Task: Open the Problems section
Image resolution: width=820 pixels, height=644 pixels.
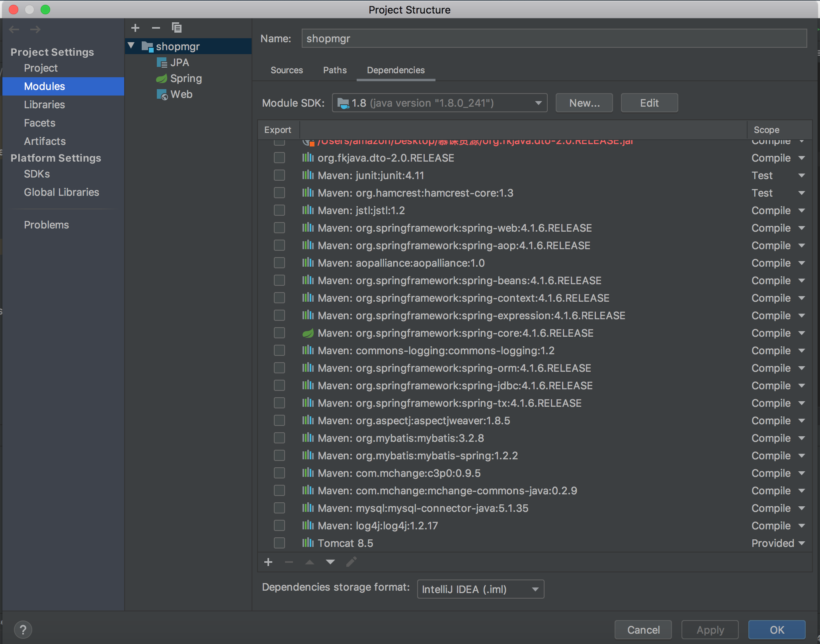Action: (x=46, y=225)
